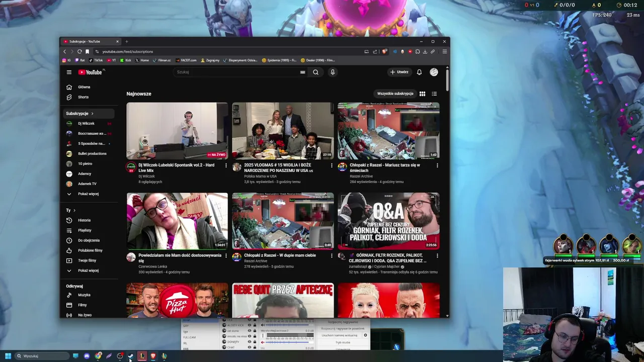The width and height of the screenshot is (644, 362).
Task: Open the Subskrypcje section chevron
Action: tap(92, 114)
